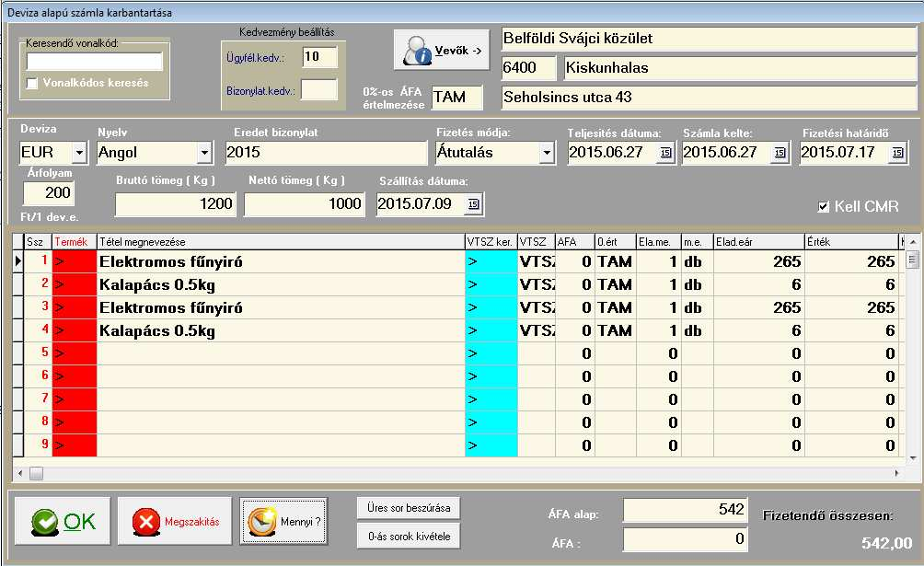This screenshot has width=924, height=566.
Task: Open VTSZ search in row 8 cyan cell
Action: 491,422
